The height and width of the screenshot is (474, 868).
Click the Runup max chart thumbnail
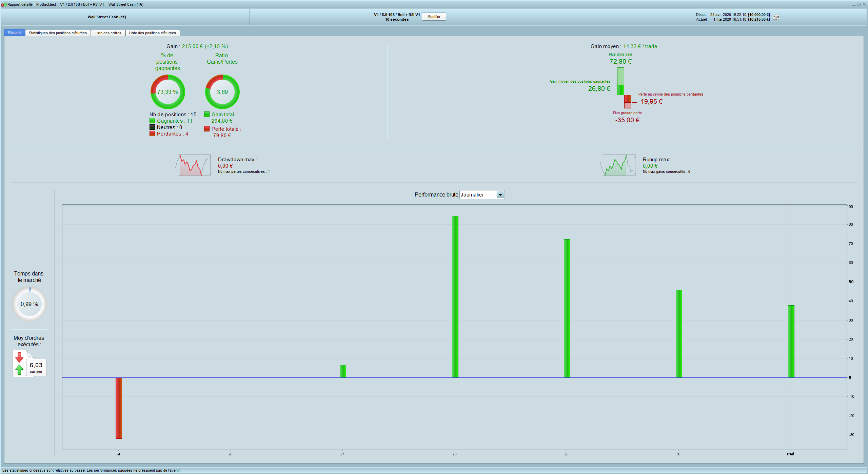[618, 165]
